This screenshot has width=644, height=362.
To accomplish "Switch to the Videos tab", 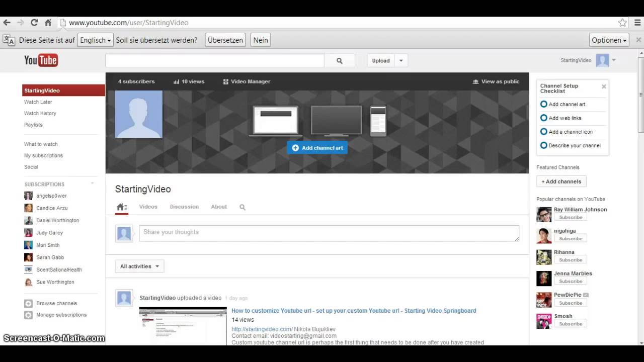I will pyautogui.click(x=148, y=206).
